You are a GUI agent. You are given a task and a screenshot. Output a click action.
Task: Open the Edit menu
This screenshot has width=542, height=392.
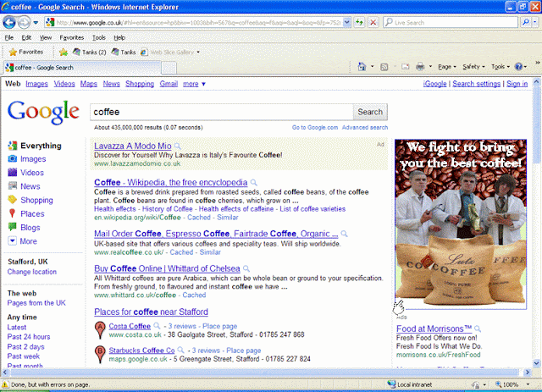click(x=26, y=38)
